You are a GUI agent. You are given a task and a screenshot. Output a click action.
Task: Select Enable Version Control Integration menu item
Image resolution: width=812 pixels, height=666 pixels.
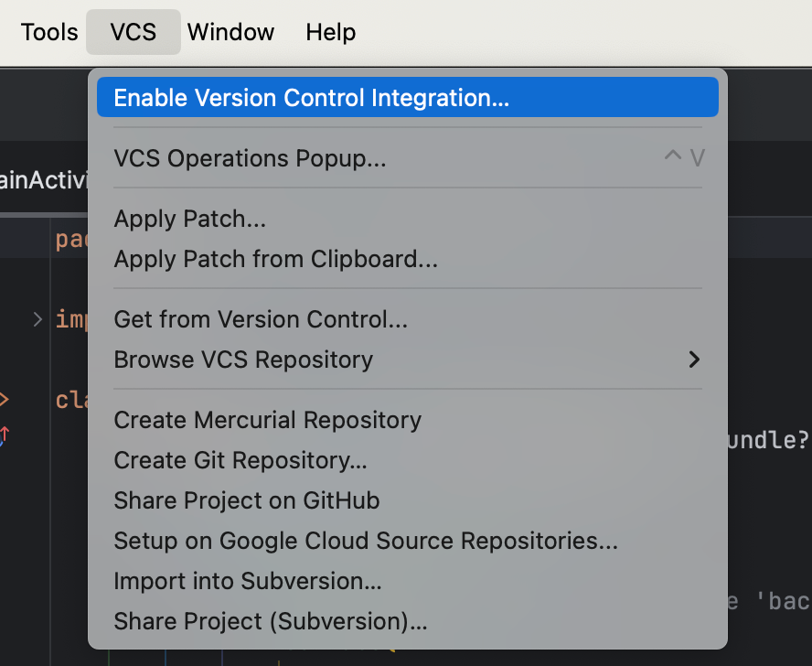(x=311, y=98)
